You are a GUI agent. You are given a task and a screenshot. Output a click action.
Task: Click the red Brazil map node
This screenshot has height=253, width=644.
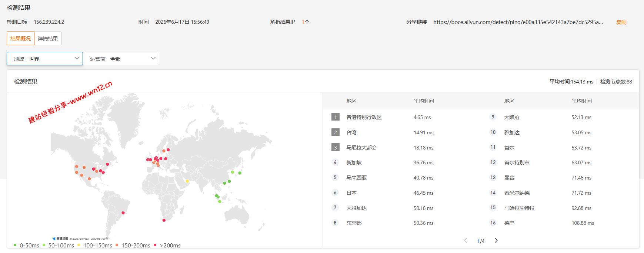[x=123, y=213]
